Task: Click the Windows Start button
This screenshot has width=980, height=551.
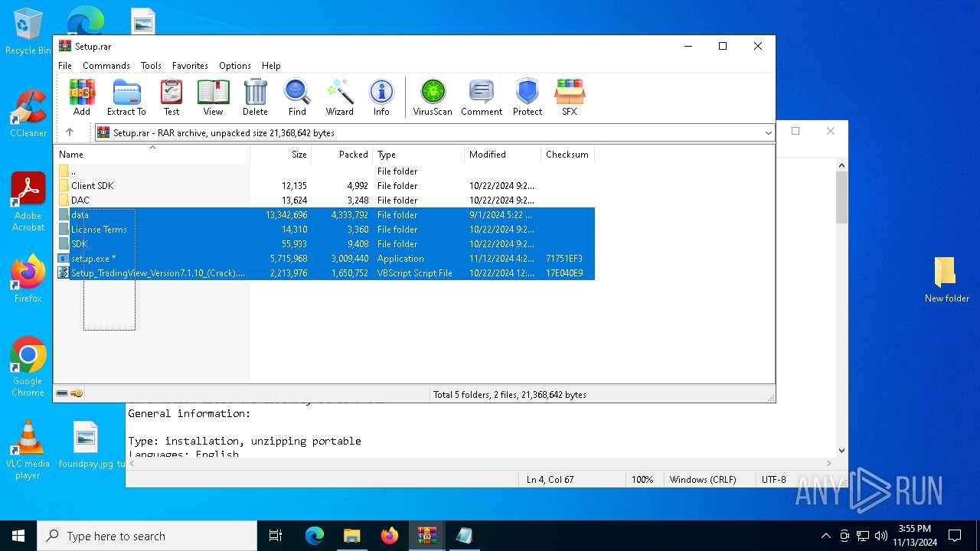Action: tap(18, 536)
